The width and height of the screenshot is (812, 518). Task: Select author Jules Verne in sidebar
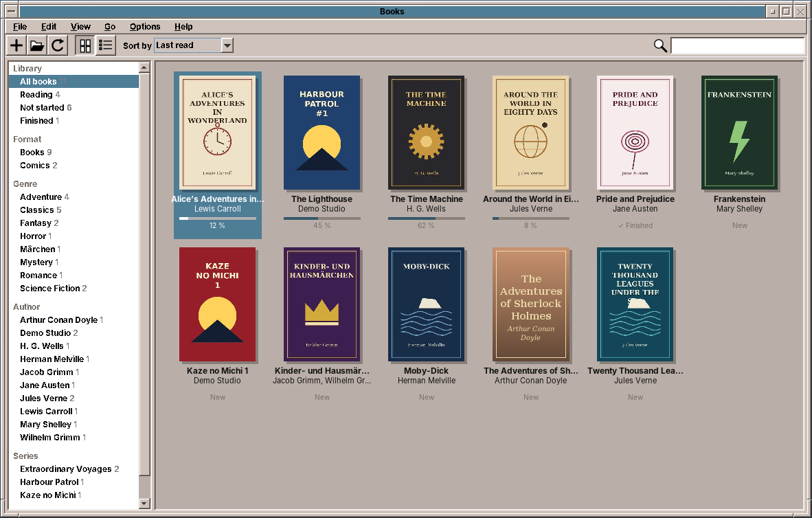[74, 398]
